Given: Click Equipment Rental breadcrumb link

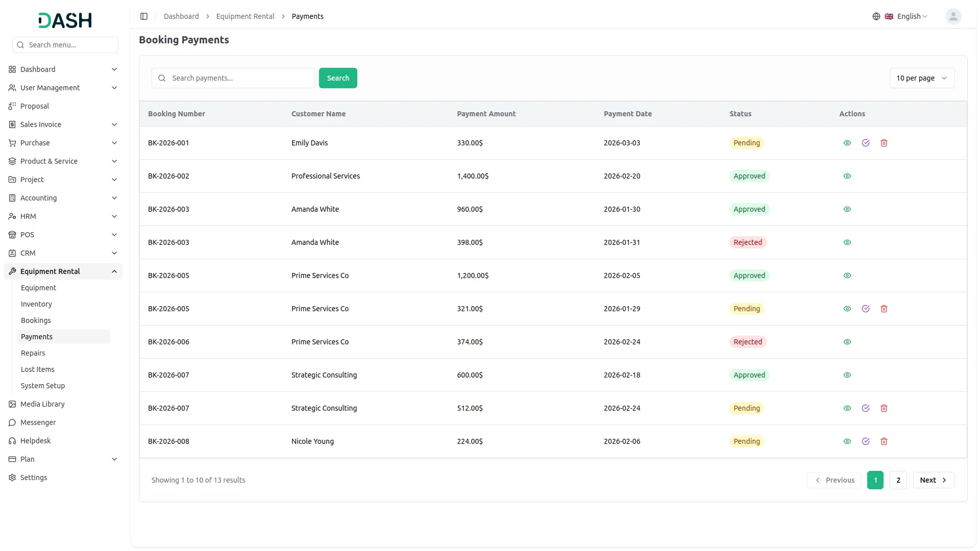Looking at the screenshot, I should click(245, 16).
